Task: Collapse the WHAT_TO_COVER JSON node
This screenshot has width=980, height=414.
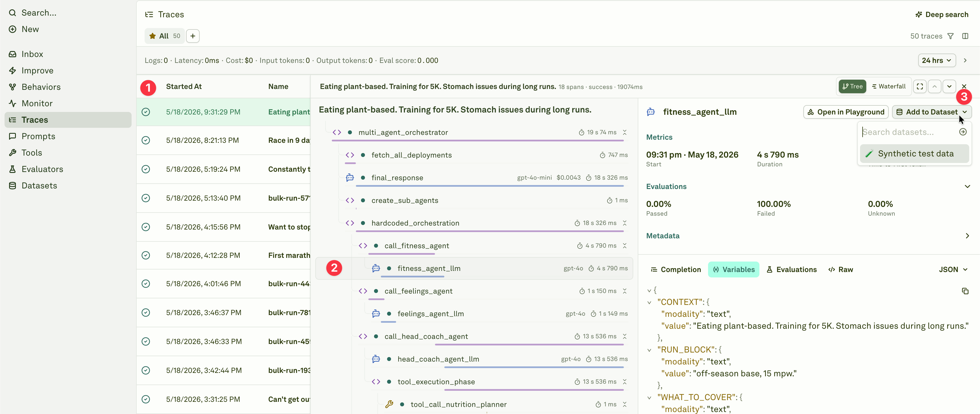Action: click(649, 398)
